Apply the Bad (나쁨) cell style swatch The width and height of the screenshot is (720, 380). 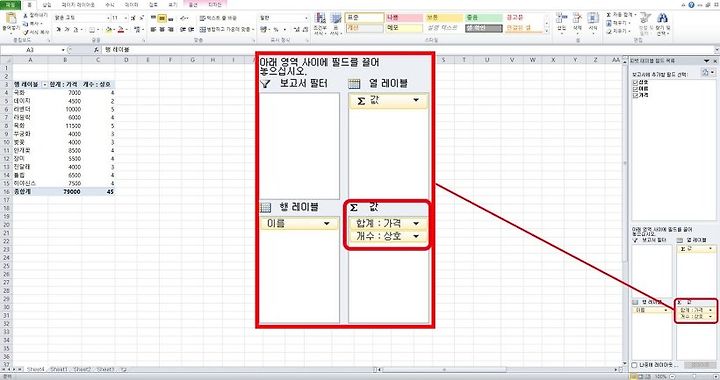(x=404, y=18)
